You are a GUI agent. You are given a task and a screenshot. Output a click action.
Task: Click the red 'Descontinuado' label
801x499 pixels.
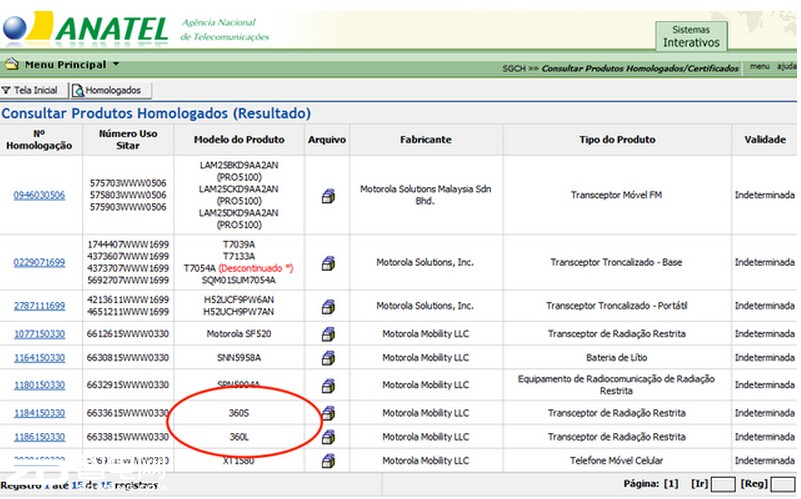(255, 269)
